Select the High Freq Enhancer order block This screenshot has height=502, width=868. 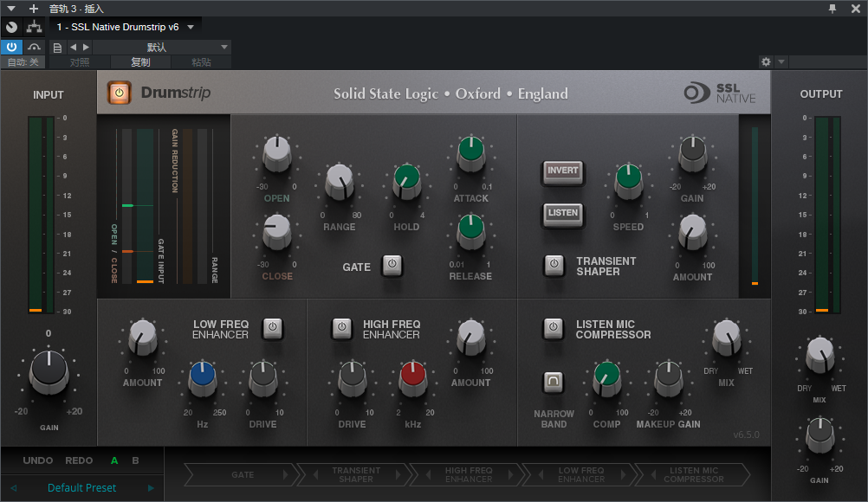(469, 475)
